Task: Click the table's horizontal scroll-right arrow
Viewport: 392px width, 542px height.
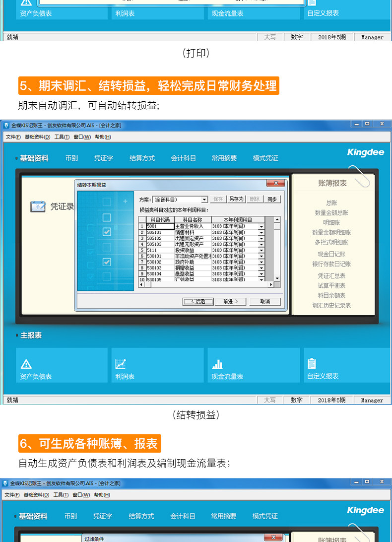Action: [x=271, y=284]
